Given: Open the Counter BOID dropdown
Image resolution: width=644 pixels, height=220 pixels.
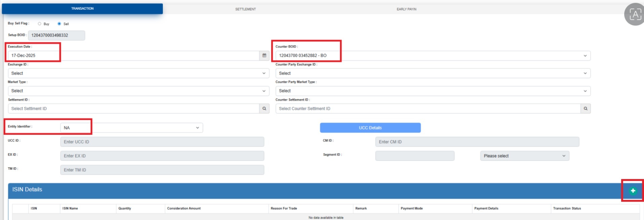Looking at the screenshot, I should [x=432, y=56].
